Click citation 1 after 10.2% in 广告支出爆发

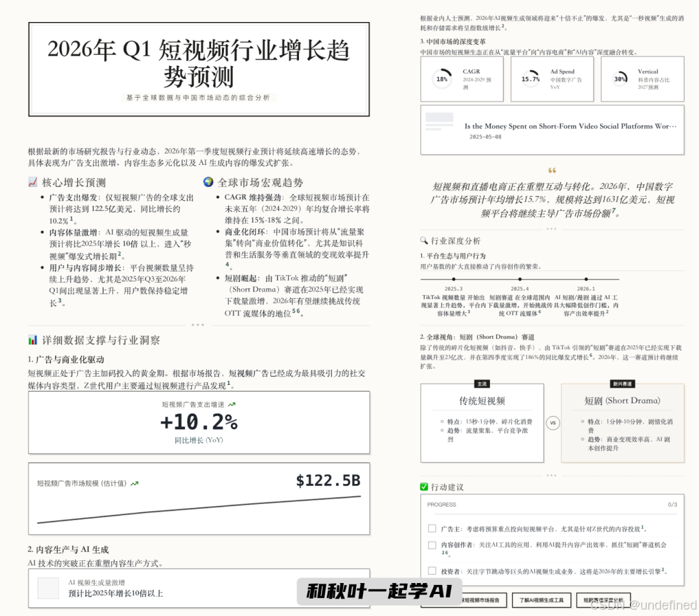click(71, 219)
